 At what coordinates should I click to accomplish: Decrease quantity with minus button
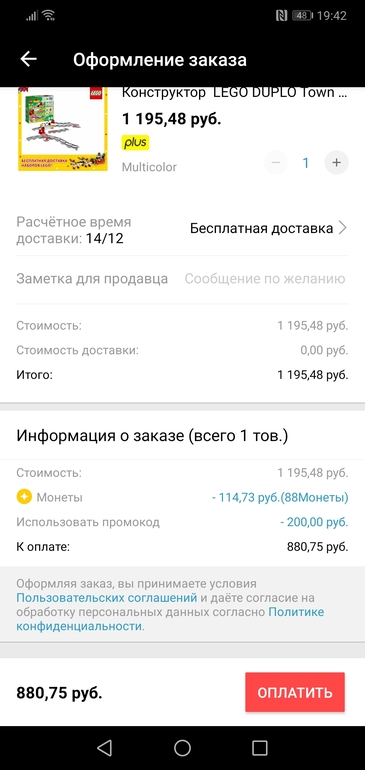(x=276, y=163)
